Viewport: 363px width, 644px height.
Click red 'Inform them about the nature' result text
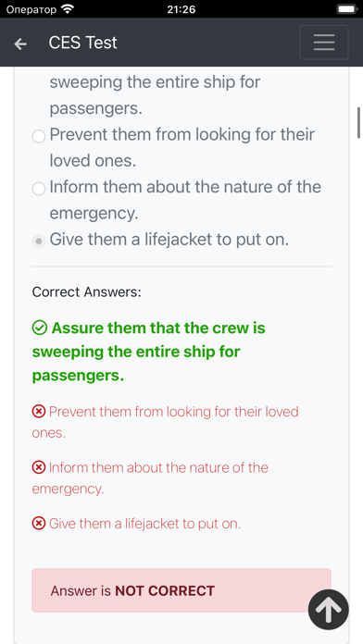[150, 478]
